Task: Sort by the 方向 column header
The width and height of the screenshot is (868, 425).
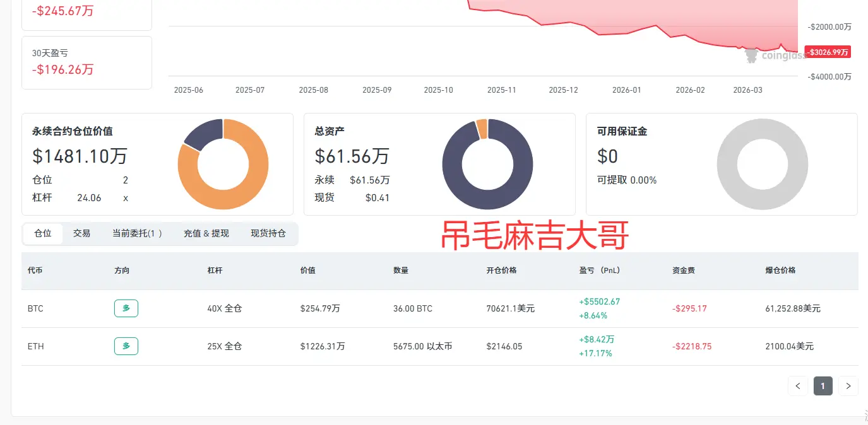Action: 122,271
